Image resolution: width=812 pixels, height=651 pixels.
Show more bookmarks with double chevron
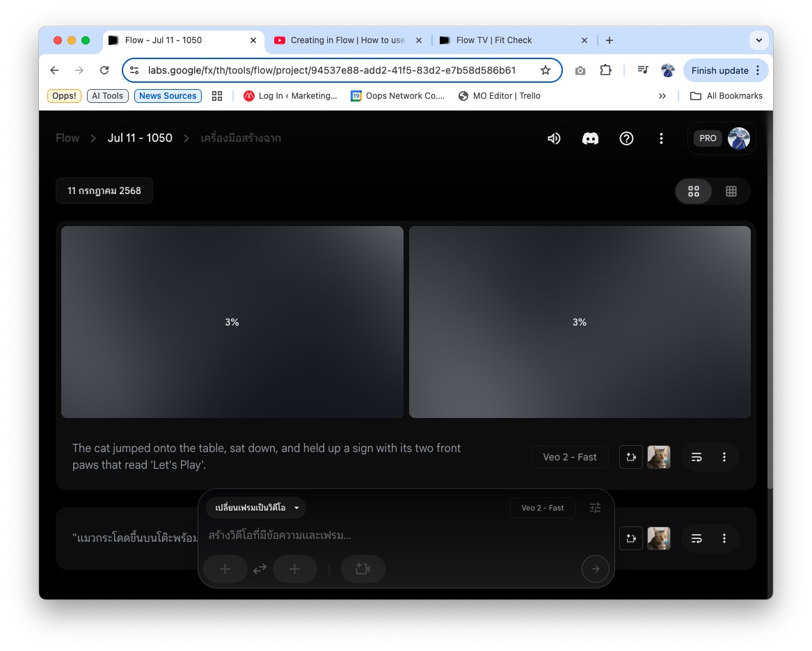662,96
